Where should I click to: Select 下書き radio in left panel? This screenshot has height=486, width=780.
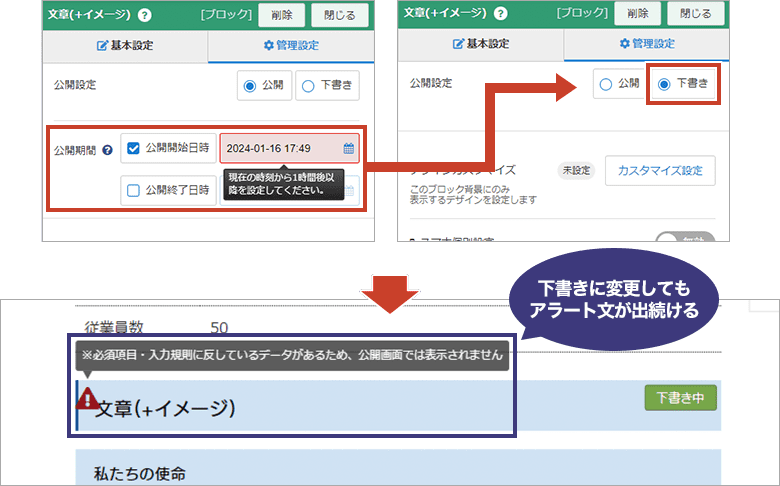coord(308,86)
